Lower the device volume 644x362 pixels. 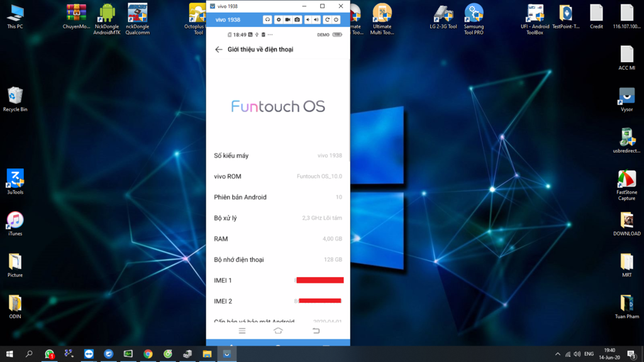tap(308, 19)
